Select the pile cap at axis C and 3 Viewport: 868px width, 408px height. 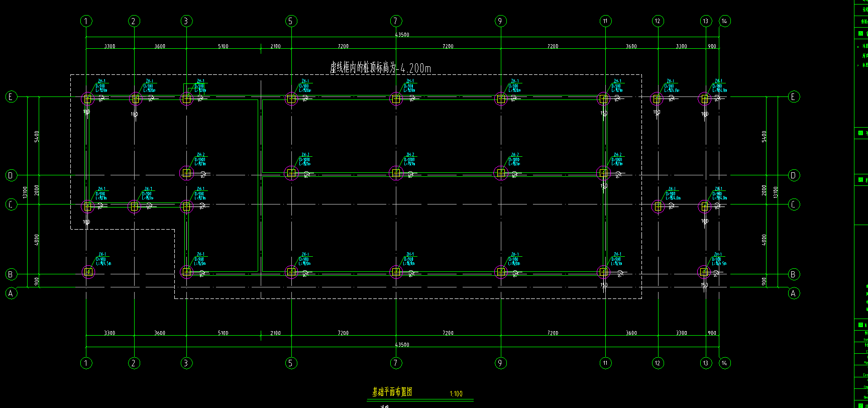point(187,206)
